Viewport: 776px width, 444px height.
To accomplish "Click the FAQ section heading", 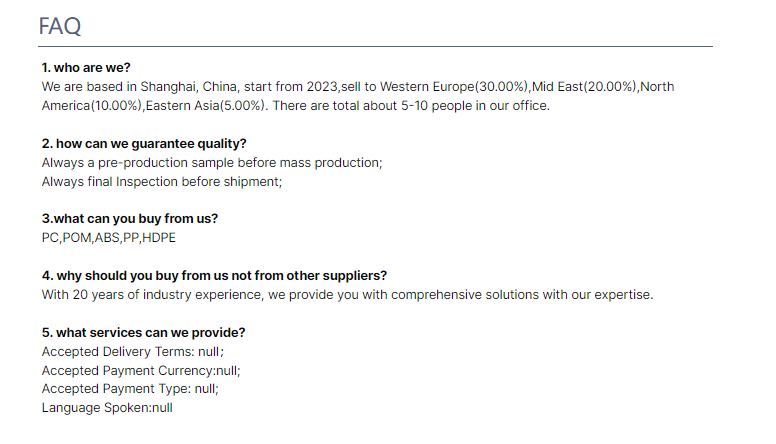I will click(60, 26).
